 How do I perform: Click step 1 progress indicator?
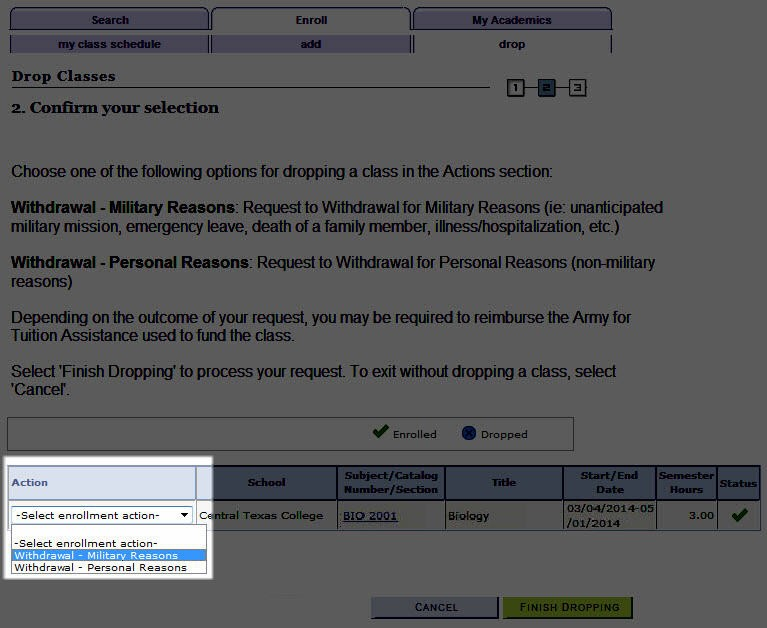[x=515, y=88]
